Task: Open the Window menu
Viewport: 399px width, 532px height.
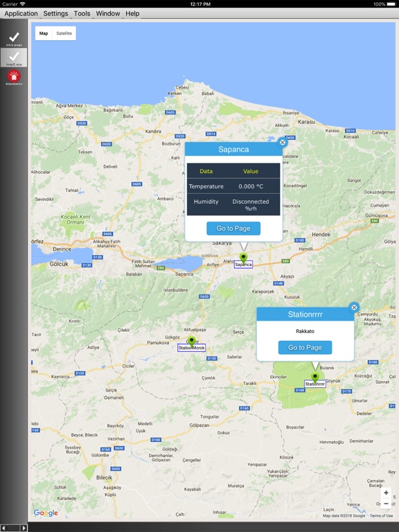Action: pyautogui.click(x=108, y=14)
